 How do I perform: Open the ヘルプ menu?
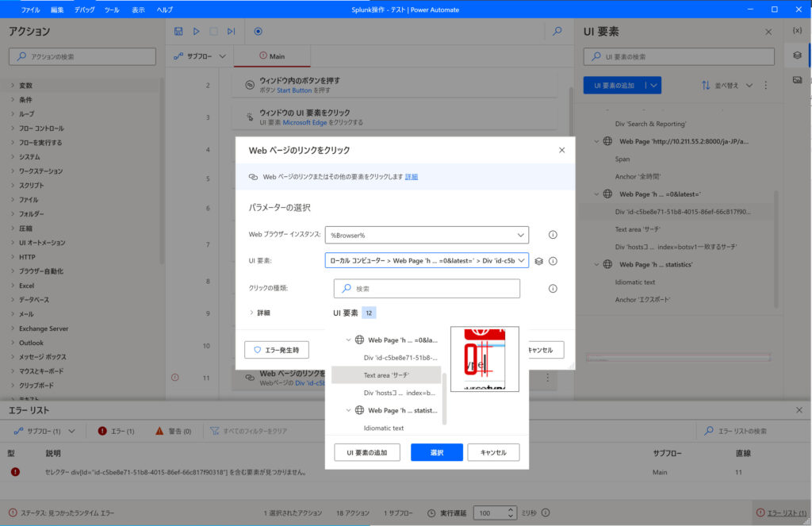tap(165, 10)
